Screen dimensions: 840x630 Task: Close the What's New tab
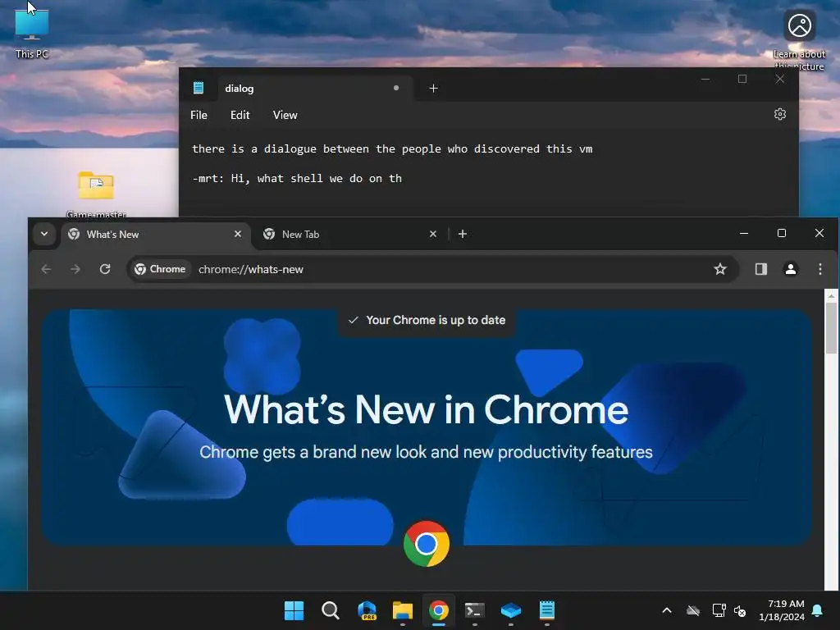(x=238, y=234)
